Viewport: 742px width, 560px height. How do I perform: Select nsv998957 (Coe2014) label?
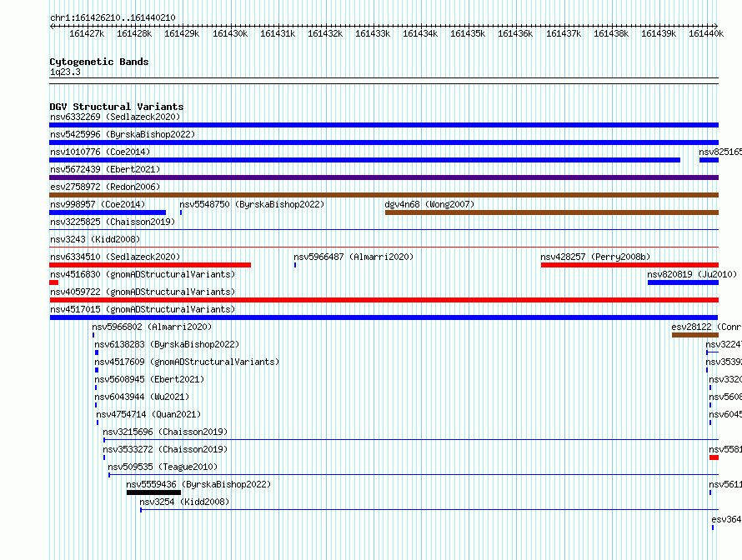click(98, 204)
